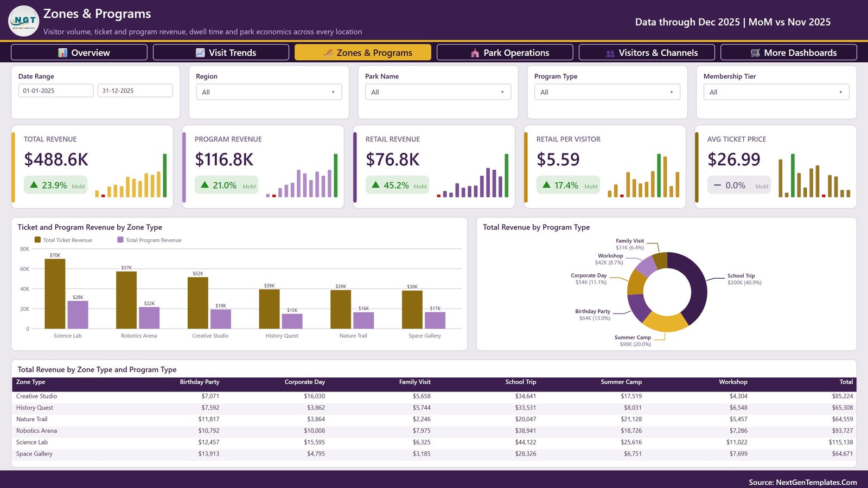The width and height of the screenshot is (868, 488).
Task: Click the Corporate Day donut label
Action: 589,279
